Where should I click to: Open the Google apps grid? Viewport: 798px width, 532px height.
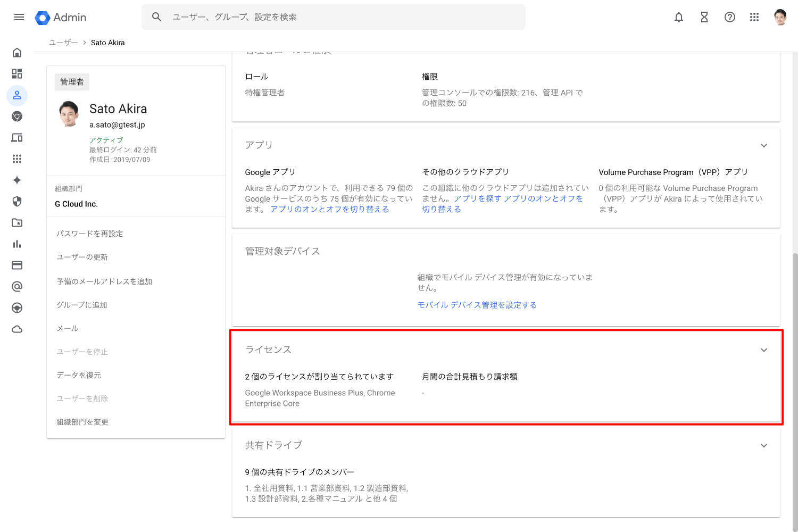click(x=754, y=17)
